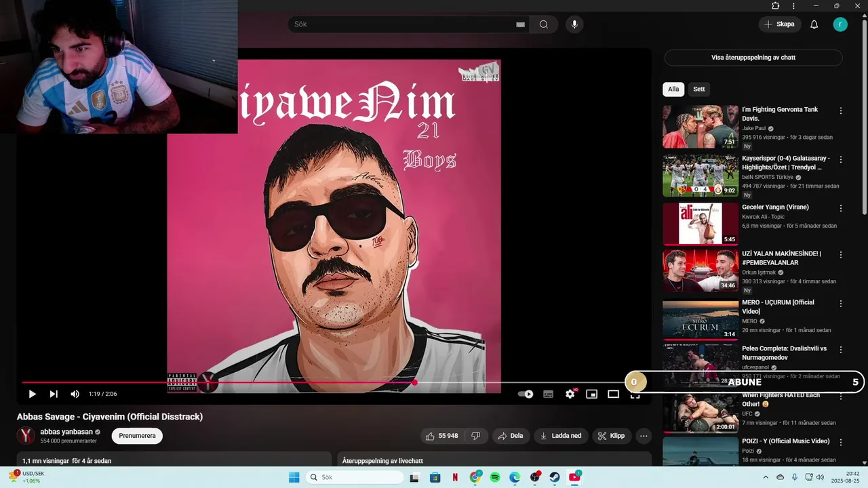This screenshot has height=488, width=868.
Task: Open UZİ YALAN MAKİNESİNDE video thumbnail
Action: (701, 270)
